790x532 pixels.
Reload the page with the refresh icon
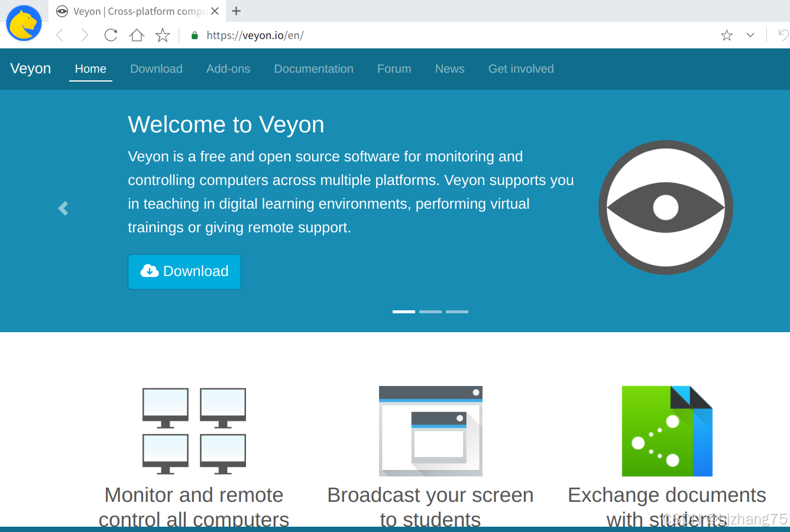(111, 35)
